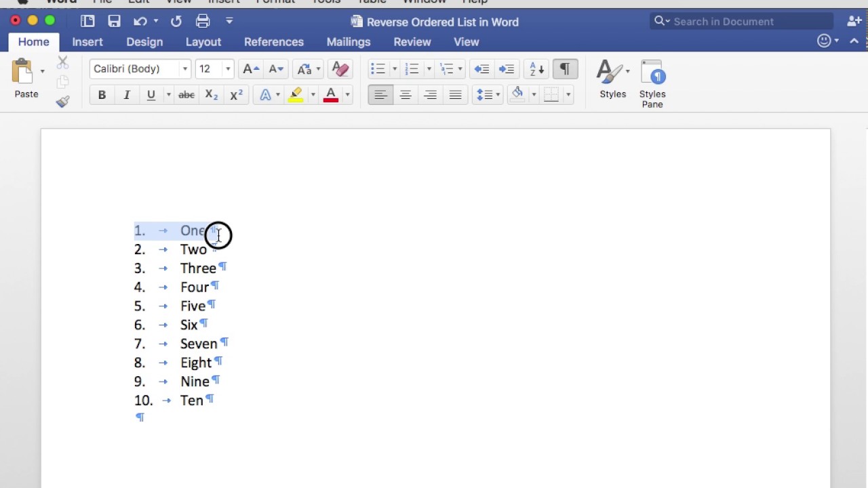
Task: Apply the yellow text highlight
Action: (296, 96)
